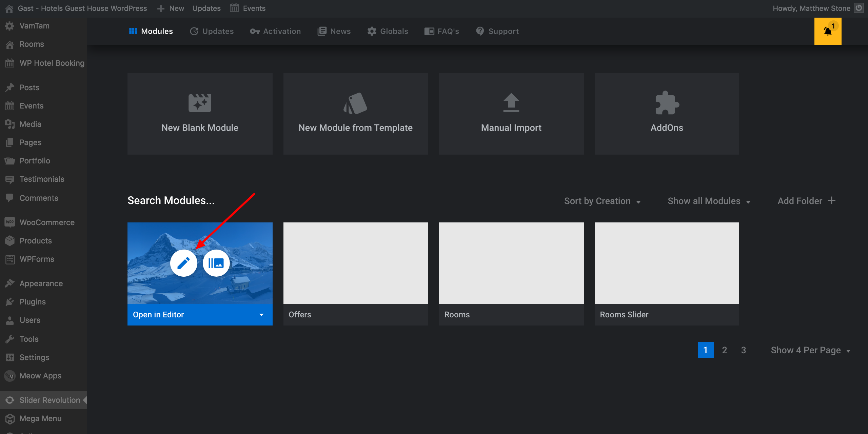
Task: Open the Show 4 Per Page dropdown
Action: 810,350
